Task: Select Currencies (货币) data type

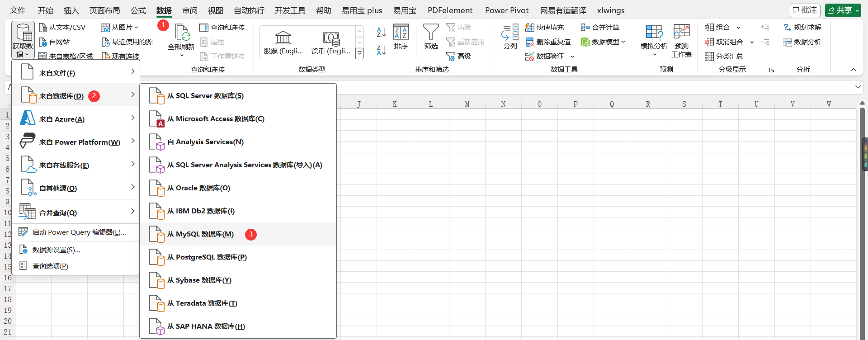Action: tap(331, 42)
